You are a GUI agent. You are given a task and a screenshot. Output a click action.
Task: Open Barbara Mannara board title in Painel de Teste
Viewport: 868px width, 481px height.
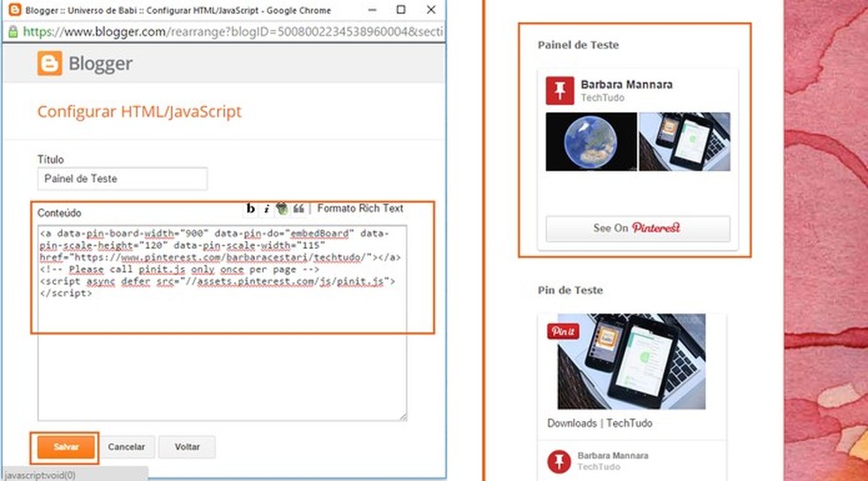point(626,85)
